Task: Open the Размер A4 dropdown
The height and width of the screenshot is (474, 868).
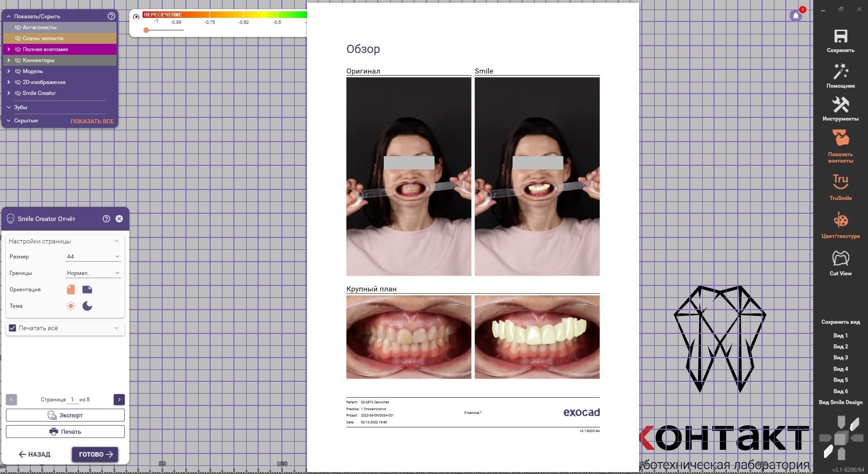Action: point(93,257)
